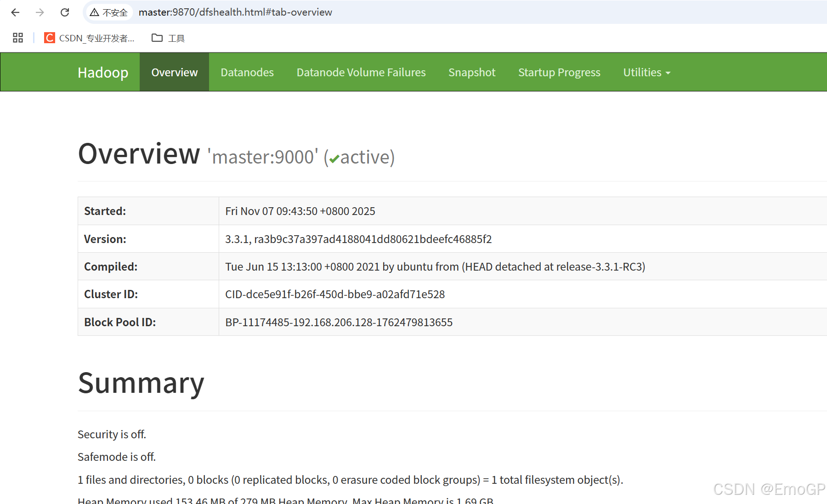Click the Summary heading
This screenshot has width=827, height=504.
(x=141, y=383)
